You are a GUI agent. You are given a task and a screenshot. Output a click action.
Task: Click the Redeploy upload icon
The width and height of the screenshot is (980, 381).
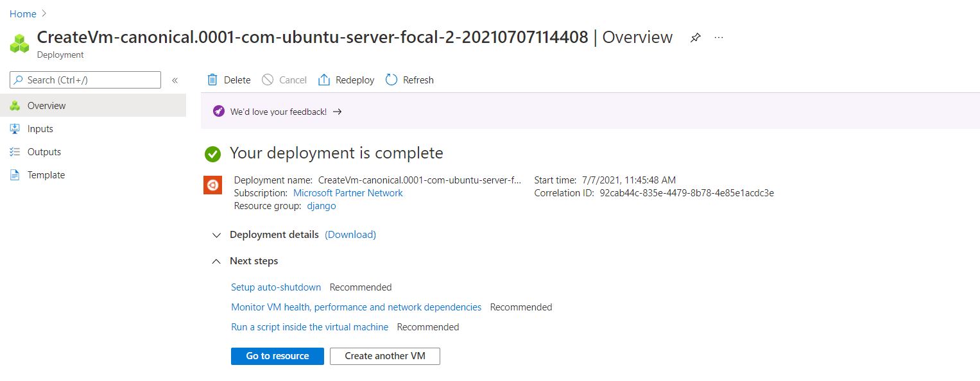pyautogui.click(x=324, y=80)
